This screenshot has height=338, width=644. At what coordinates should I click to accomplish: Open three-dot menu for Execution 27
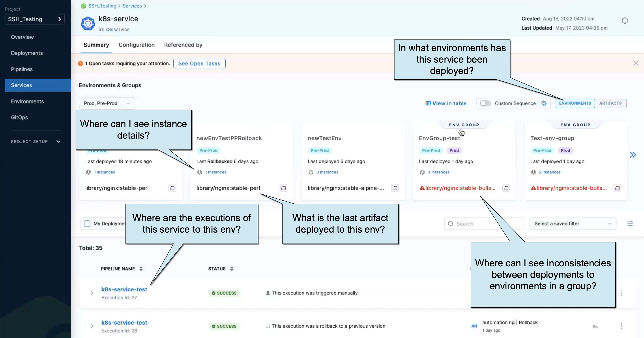point(621,293)
